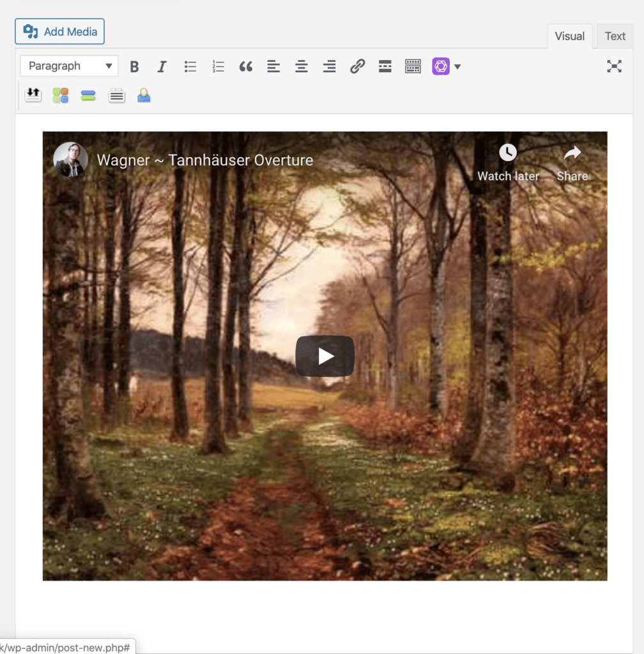This screenshot has width=644, height=654.
Task: Open the Paragraph format dropdown
Action: click(69, 66)
